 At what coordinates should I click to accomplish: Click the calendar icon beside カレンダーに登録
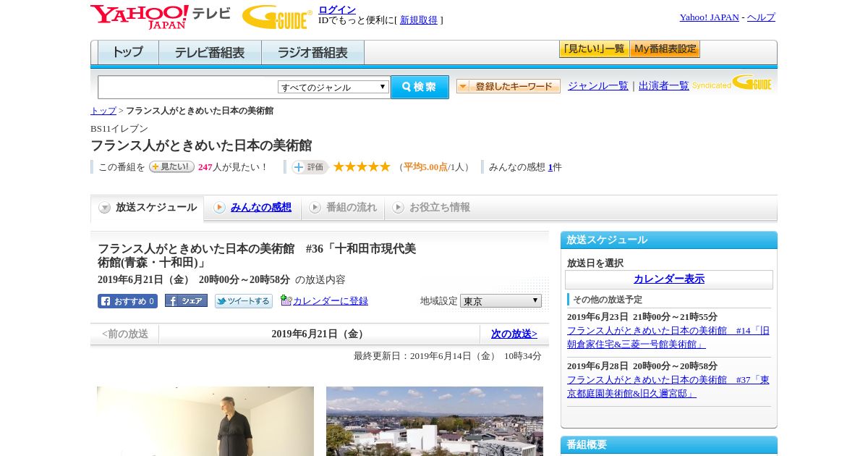(286, 300)
